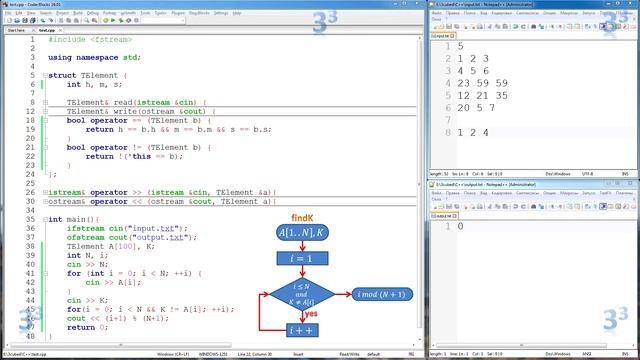The image size is (640, 360).
Task: Open File menu in Code::Blocks
Action: (x=8, y=13)
